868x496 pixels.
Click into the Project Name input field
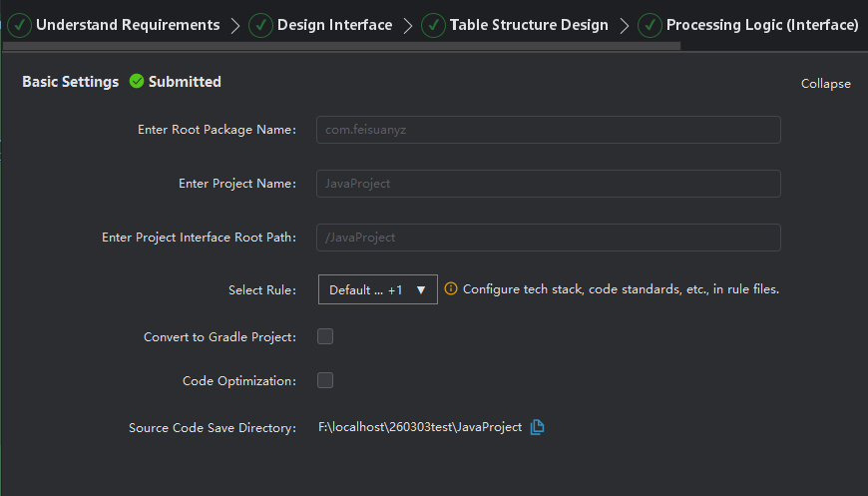pos(548,184)
